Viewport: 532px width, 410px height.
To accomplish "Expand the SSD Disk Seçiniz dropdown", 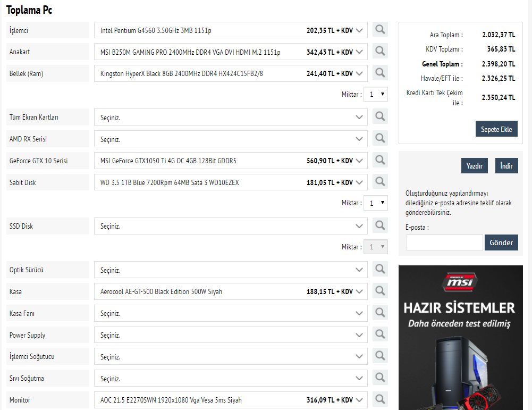I will pyautogui.click(x=231, y=226).
